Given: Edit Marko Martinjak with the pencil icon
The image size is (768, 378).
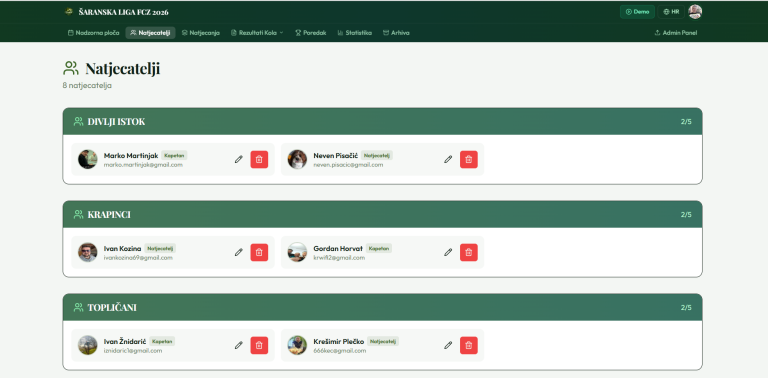Looking at the screenshot, I should click(239, 159).
